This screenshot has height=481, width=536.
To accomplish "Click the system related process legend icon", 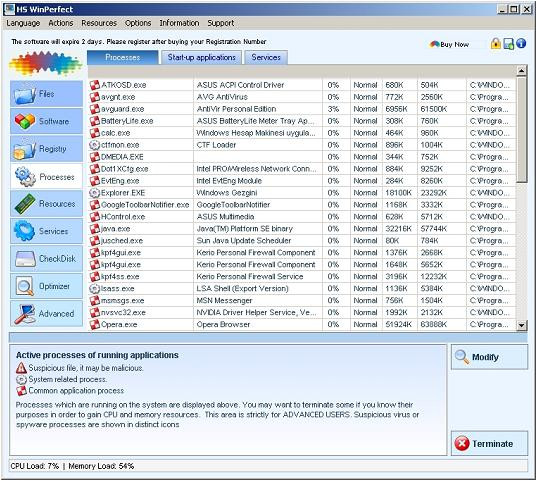I will pos(21,379).
